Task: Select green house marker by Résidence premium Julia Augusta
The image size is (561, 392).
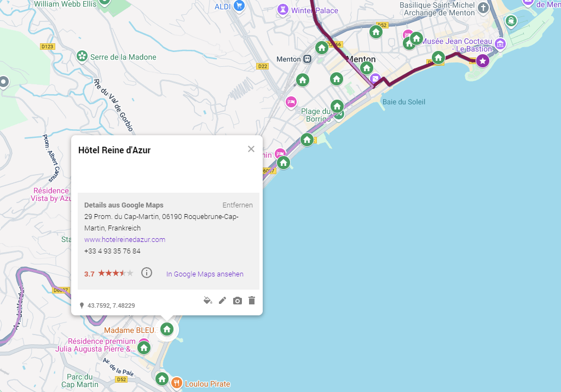Action: (x=144, y=347)
